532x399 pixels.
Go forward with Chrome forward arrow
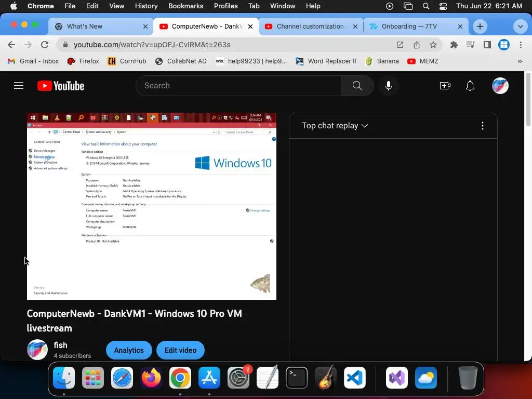point(28,45)
